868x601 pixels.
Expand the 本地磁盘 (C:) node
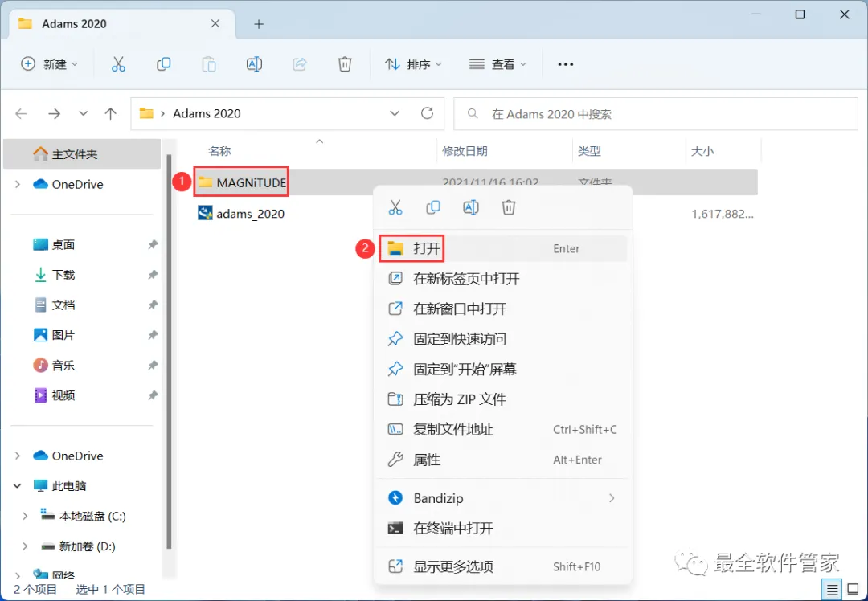(x=25, y=517)
